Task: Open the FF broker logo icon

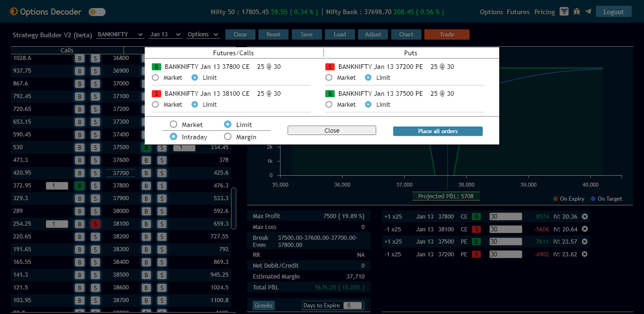Action: pyautogui.click(x=564, y=11)
